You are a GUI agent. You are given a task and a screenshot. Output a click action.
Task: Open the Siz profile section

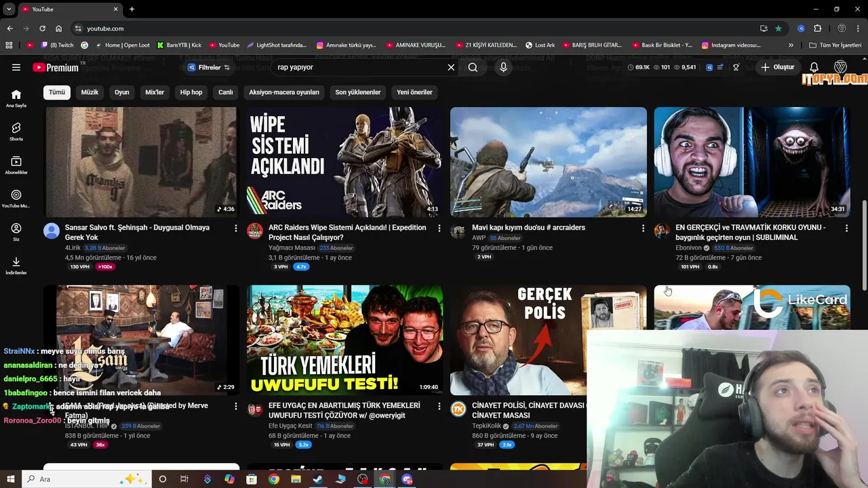coord(16,232)
